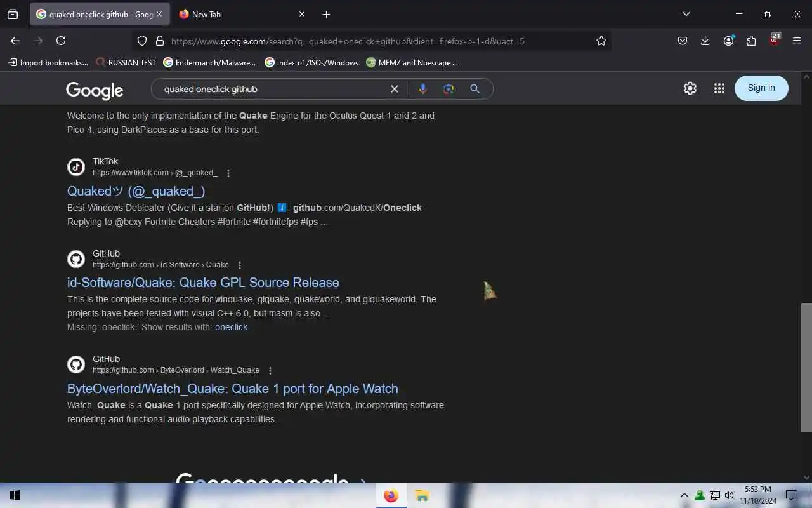Edit the Google search query box
Image resolution: width=812 pixels, height=508 pixels.
tap(273, 89)
